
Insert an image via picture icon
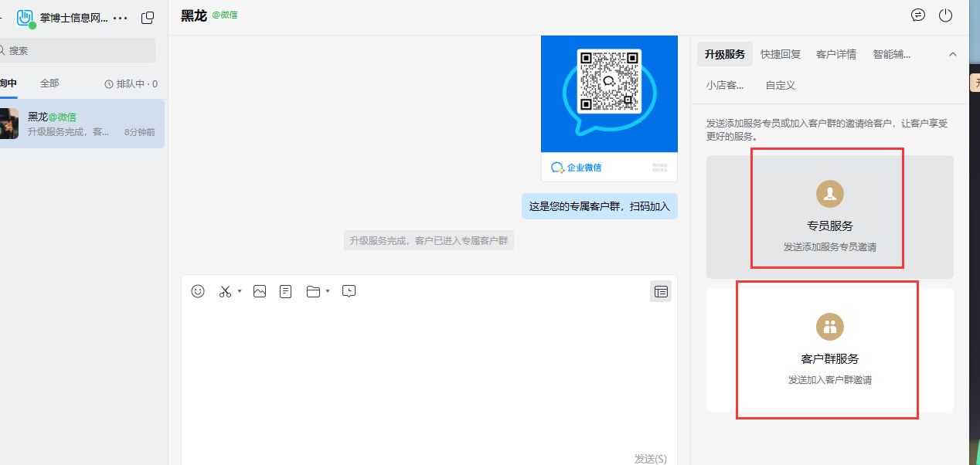pos(260,291)
